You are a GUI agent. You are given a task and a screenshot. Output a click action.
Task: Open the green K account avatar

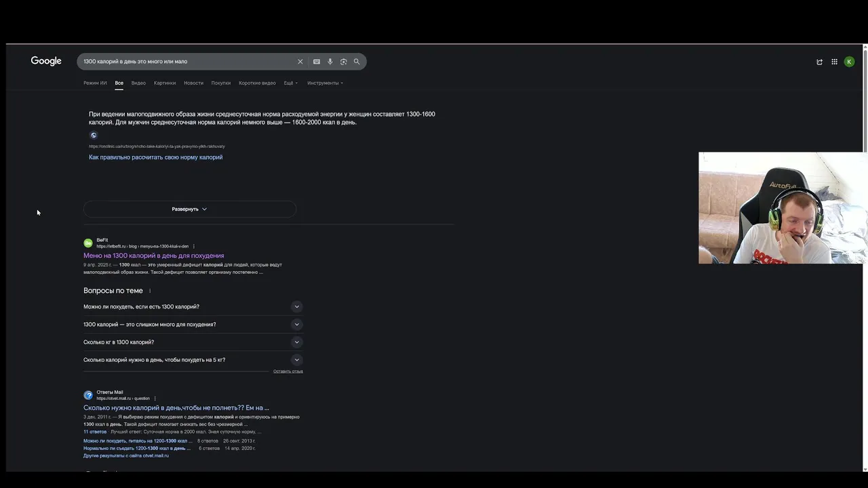pyautogui.click(x=849, y=62)
